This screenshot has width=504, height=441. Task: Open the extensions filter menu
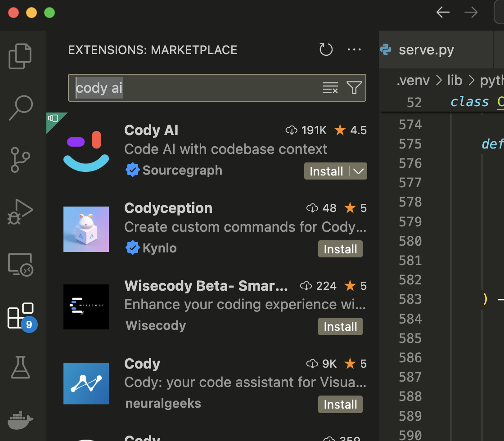(354, 88)
